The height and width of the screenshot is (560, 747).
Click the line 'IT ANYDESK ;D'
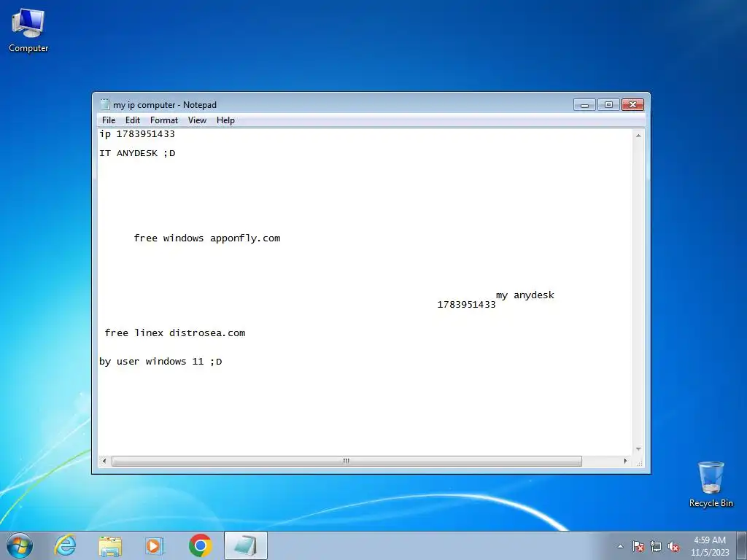(x=137, y=153)
